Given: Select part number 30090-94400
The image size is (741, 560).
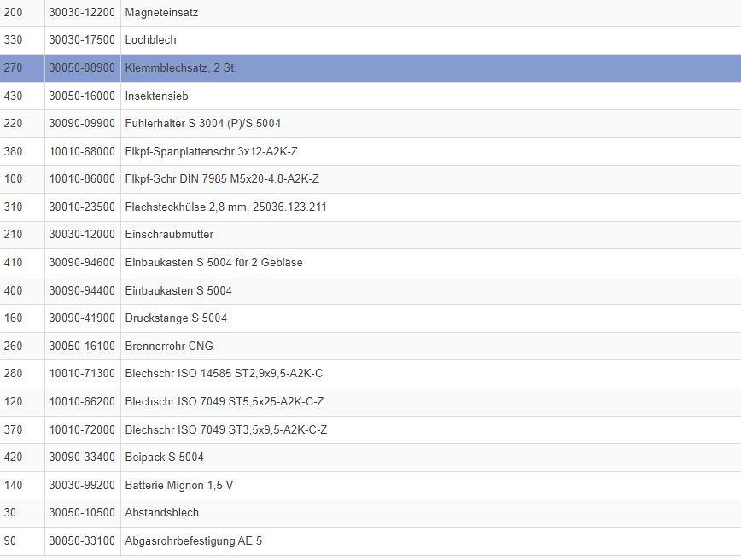Looking at the screenshot, I should pos(82,290).
